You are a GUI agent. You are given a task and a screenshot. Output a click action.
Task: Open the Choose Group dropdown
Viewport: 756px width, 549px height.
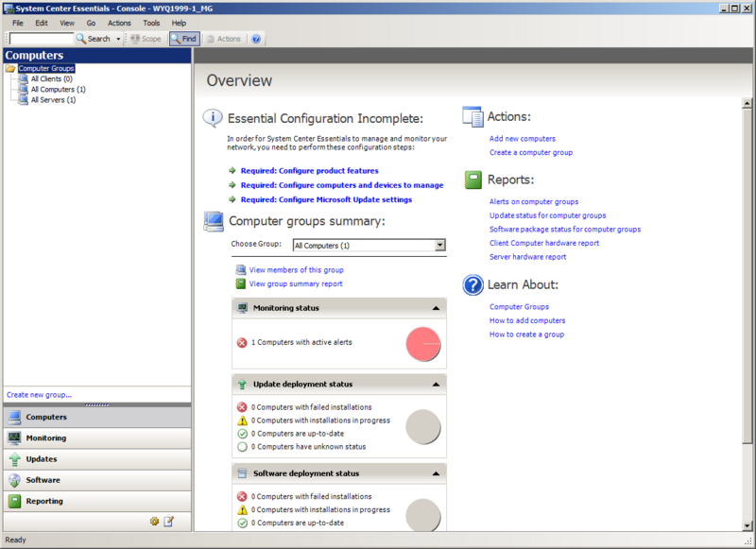click(x=439, y=246)
